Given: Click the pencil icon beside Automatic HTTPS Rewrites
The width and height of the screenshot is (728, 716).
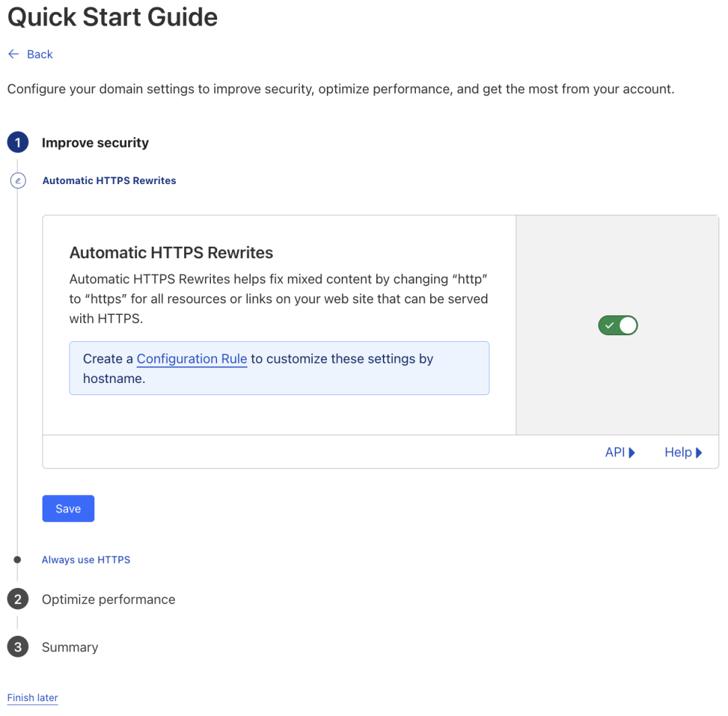Looking at the screenshot, I should [x=18, y=181].
